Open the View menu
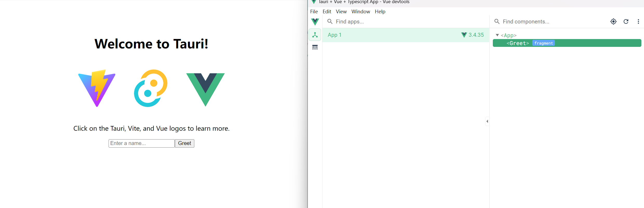The height and width of the screenshot is (208, 644). 341,11
